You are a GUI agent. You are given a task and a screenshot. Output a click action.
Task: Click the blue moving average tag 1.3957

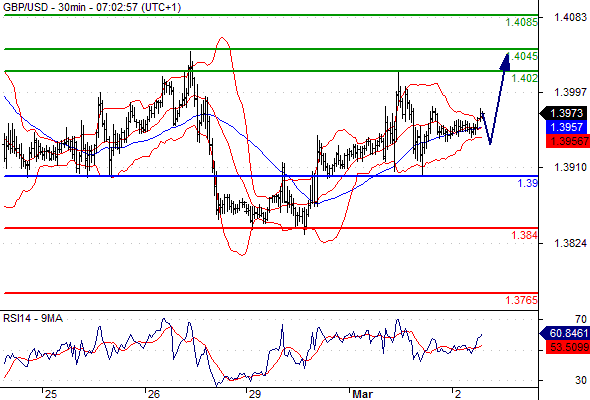566,127
